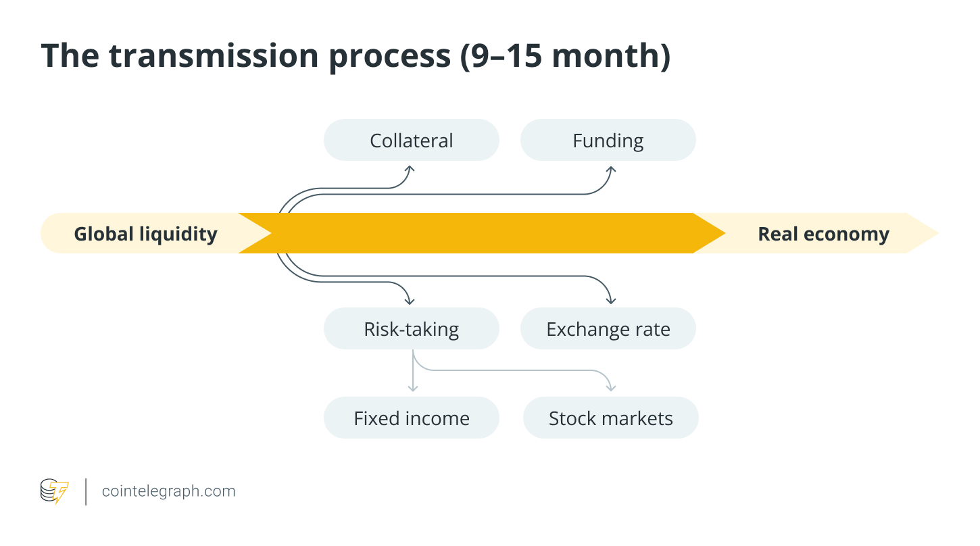Click the Cointelegraph coin logo icon
980x546 pixels.
[54, 491]
